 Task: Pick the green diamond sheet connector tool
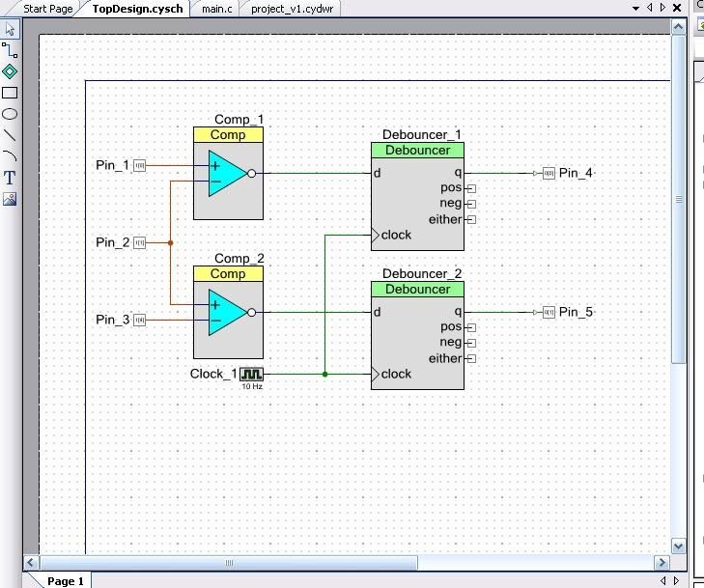click(x=10, y=71)
